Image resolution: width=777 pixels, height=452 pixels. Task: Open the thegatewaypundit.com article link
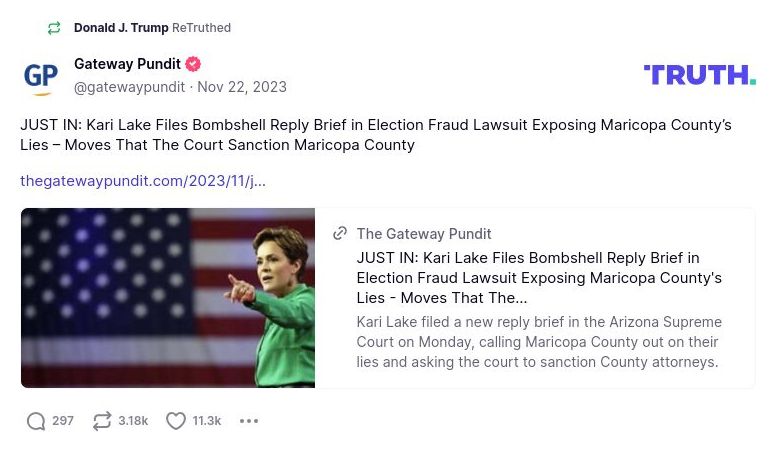(x=143, y=181)
